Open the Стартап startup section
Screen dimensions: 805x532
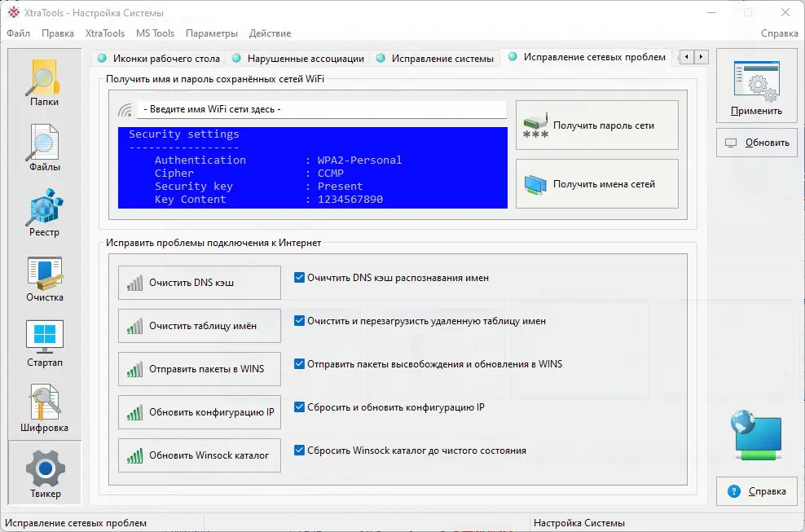[44, 344]
